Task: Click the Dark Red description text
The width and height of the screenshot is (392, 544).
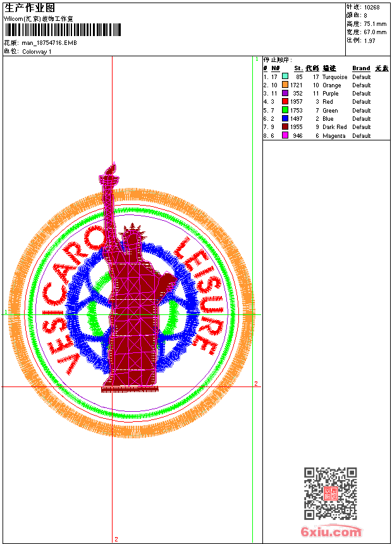Action: [334, 127]
